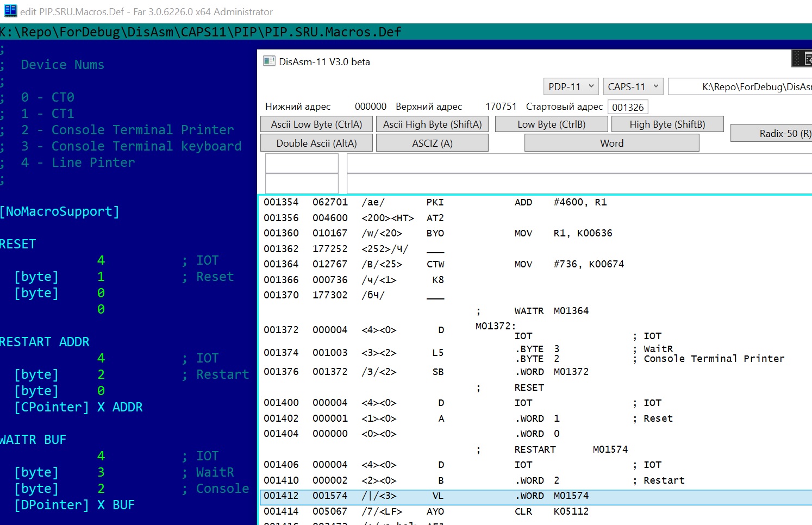812x525 pixels.
Task: Click the small empty upper-left text box
Action: click(x=302, y=163)
